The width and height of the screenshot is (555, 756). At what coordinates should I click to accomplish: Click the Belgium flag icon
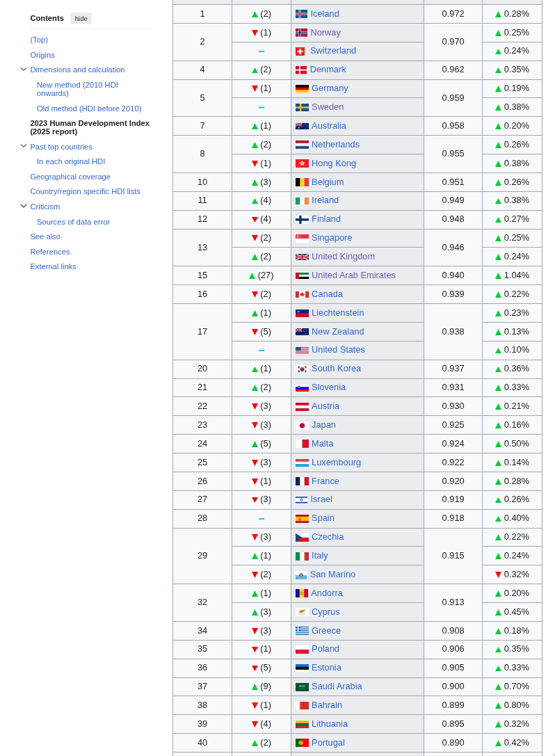tap(302, 182)
